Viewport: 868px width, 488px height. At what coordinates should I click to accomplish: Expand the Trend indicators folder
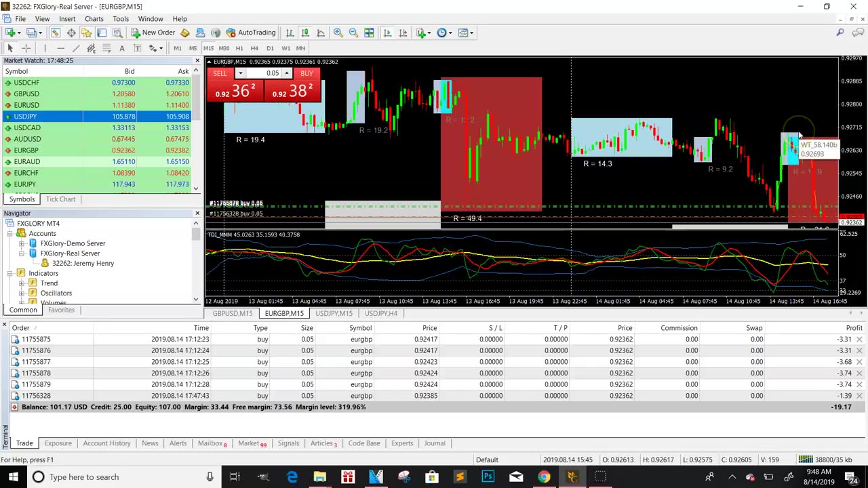[x=22, y=283]
